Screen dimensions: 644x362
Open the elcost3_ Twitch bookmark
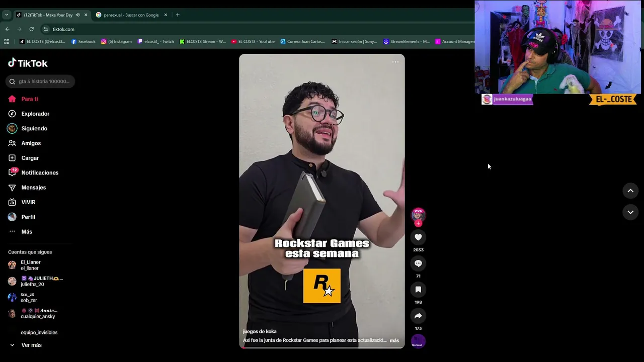click(155, 42)
